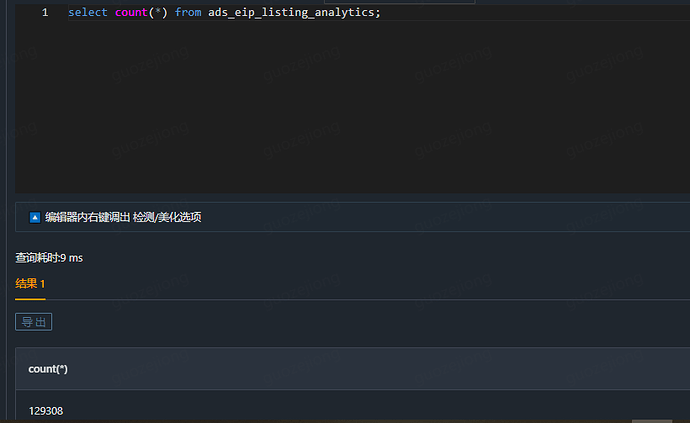
Task: Click the count(*) column header
Action: [x=48, y=369]
